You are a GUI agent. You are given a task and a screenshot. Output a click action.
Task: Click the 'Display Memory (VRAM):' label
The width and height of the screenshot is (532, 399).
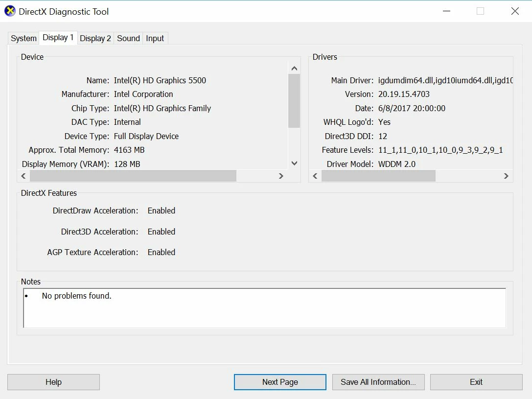(x=66, y=164)
